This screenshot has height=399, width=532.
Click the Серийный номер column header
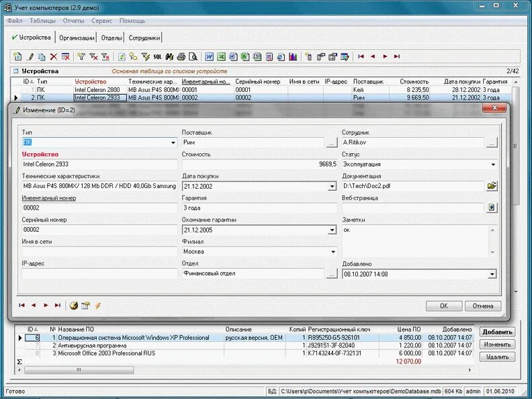(x=258, y=82)
